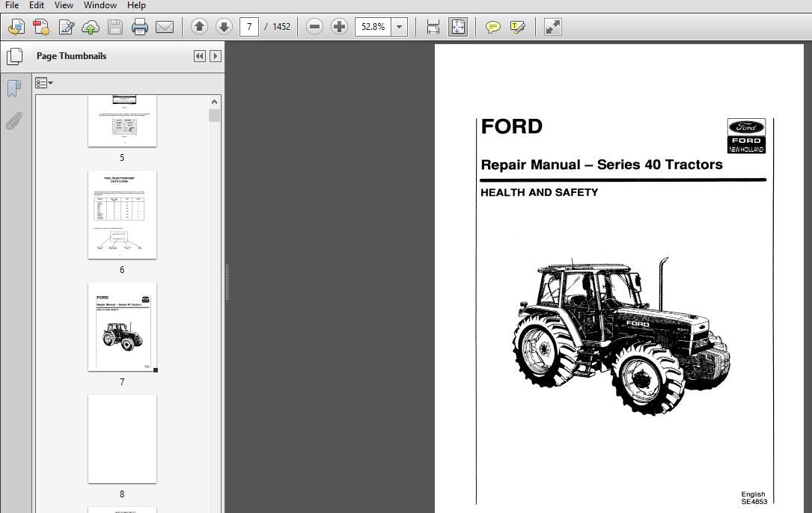
Task: Click the thumbnail label number 6
Action: click(122, 270)
